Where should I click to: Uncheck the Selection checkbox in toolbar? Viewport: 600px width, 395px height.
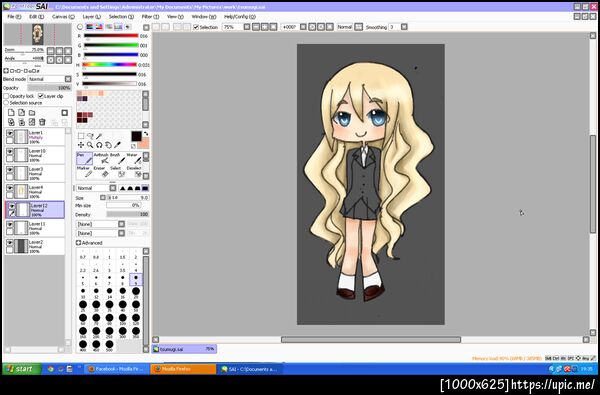(196, 27)
